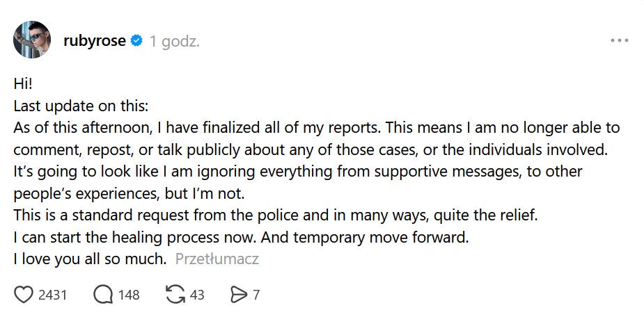Click the "Hi!" line of the post
The width and height of the screenshot is (644, 317).
tap(23, 85)
